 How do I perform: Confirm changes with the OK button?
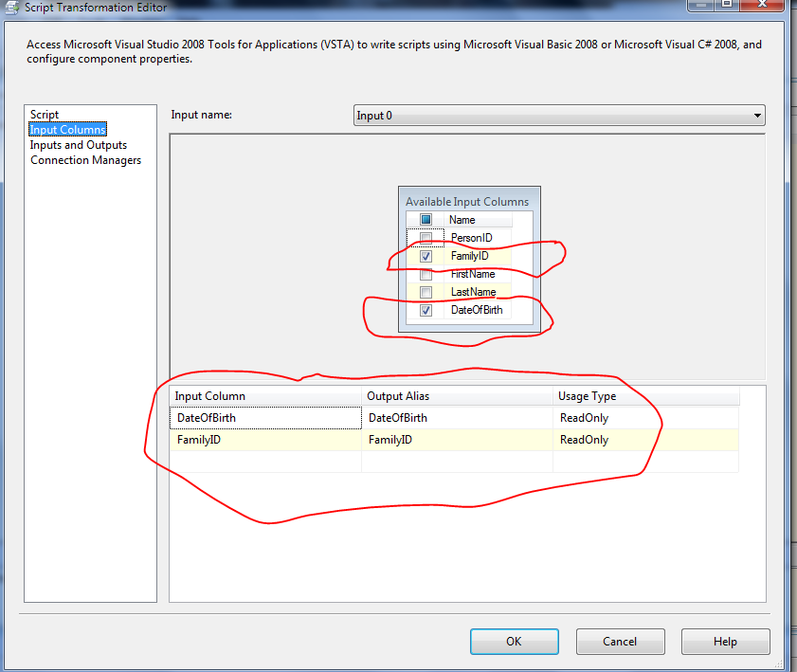(514, 641)
